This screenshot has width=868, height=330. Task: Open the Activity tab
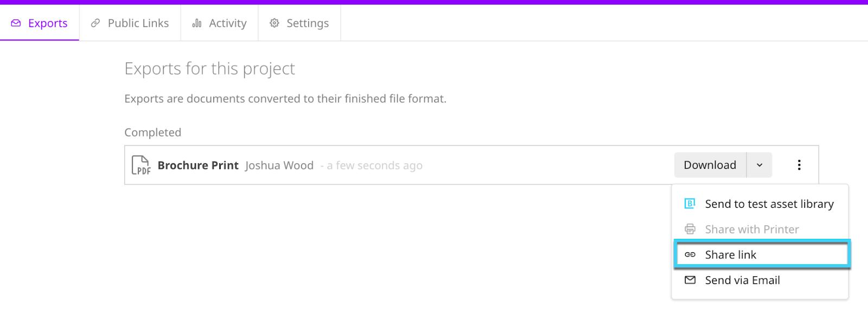click(x=219, y=23)
